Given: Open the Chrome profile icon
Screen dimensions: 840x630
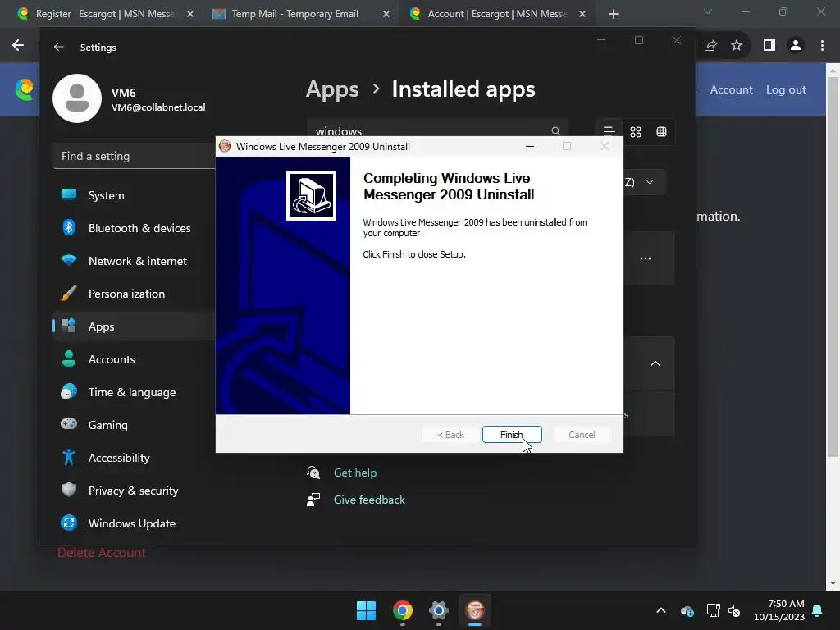Looking at the screenshot, I should tap(796, 46).
